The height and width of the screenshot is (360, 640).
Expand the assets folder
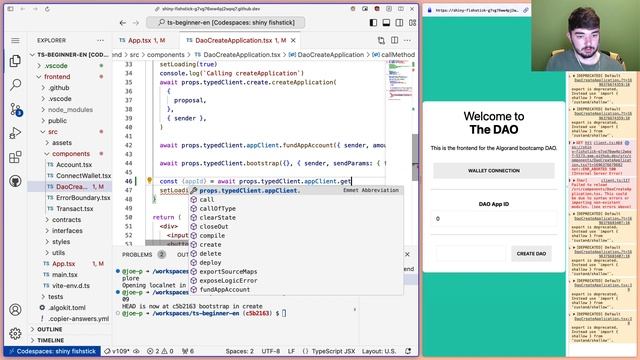62,143
